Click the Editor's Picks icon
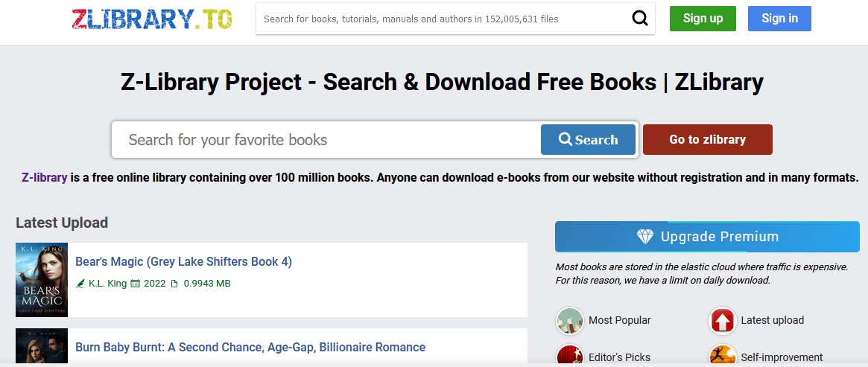Viewport: 868px width, 367px height. (570, 357)
